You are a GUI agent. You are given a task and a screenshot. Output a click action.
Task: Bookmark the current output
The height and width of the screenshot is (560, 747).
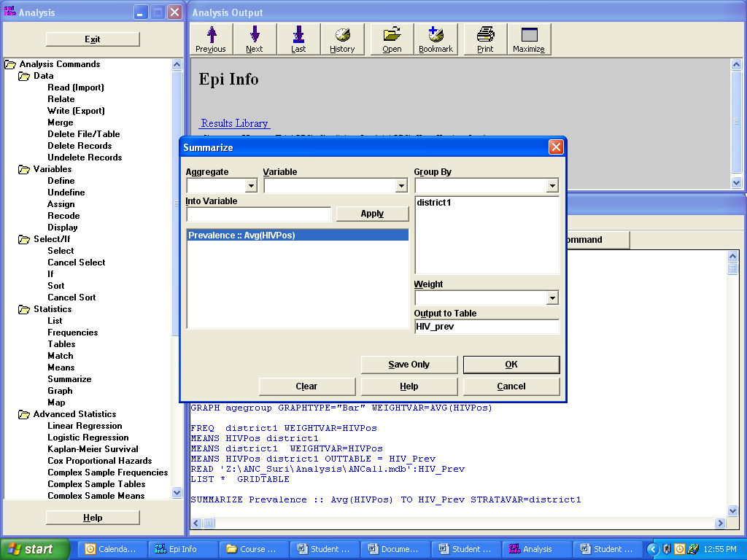point(436,39)
